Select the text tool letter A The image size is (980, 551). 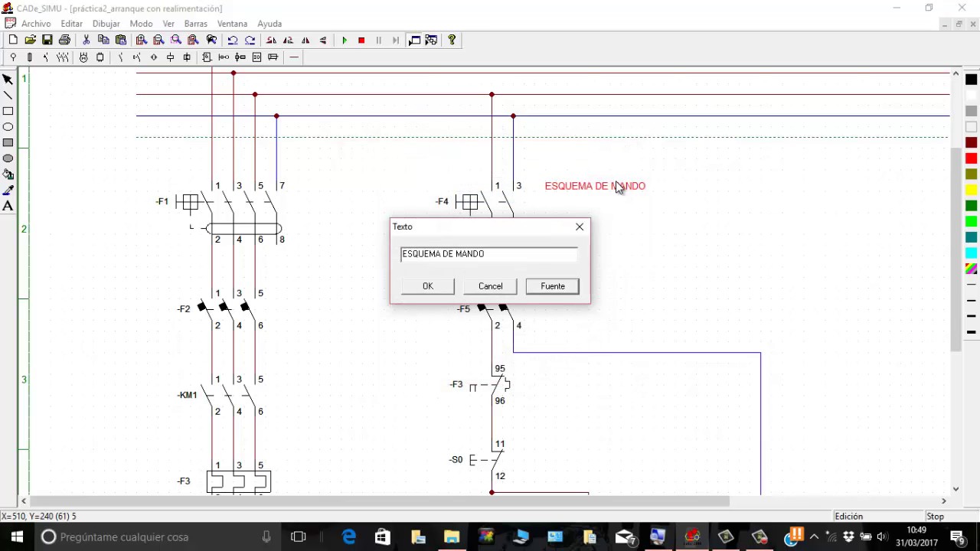click(x=8, y=206)
